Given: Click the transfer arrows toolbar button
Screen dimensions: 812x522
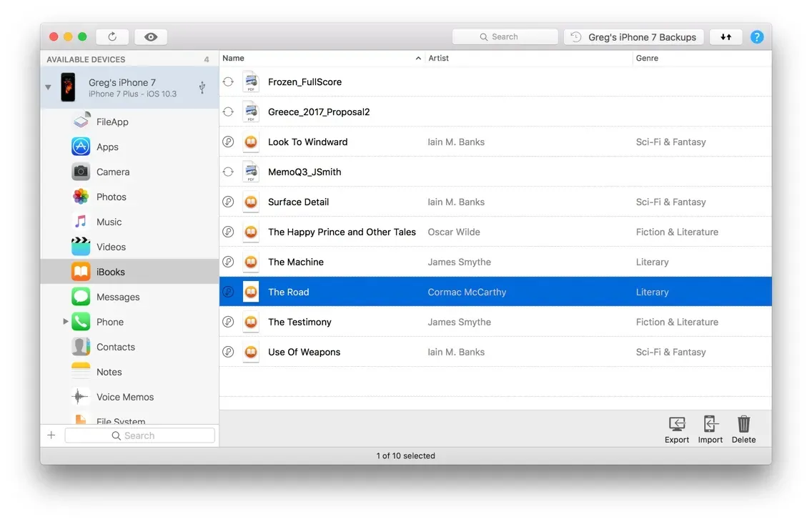Looking at the screenshot, I should [x=726, y=37].
